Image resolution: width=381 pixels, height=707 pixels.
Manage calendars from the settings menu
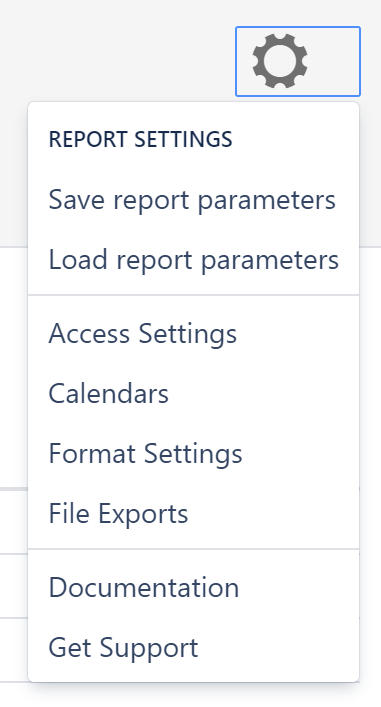[x=193, y=394]
